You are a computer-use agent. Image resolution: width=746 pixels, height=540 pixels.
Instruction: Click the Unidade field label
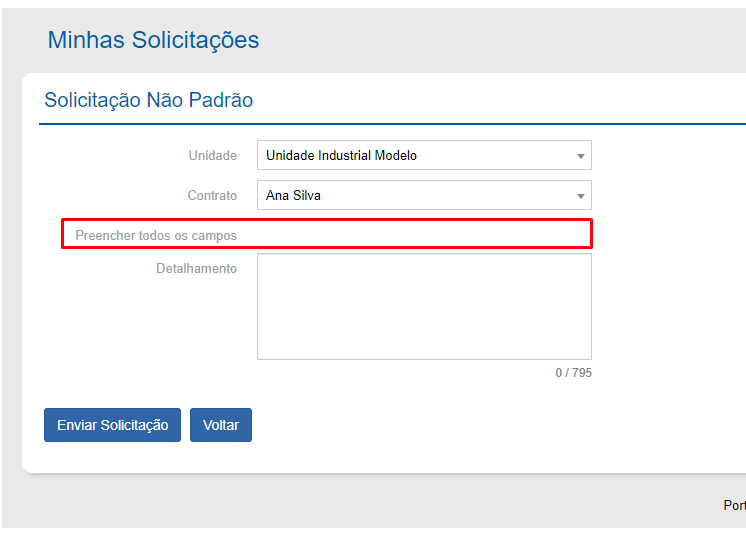coord(212,155)
